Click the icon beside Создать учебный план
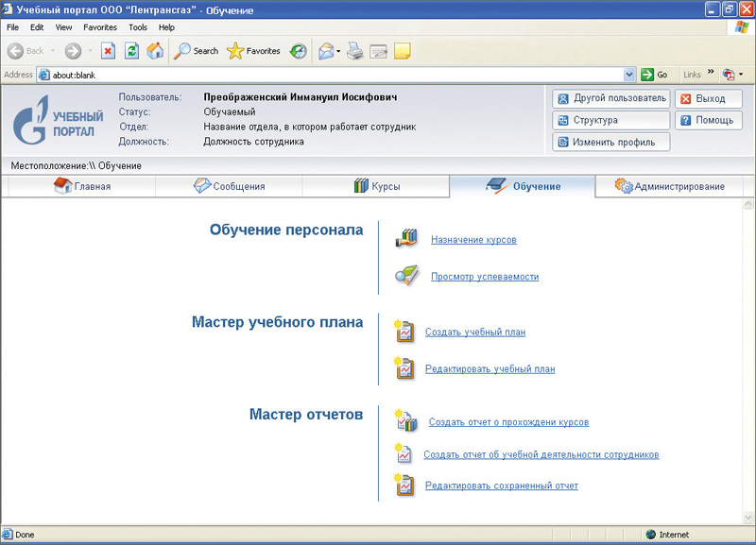756x545 pixels. pyautogui.click(x=404, y=332)
